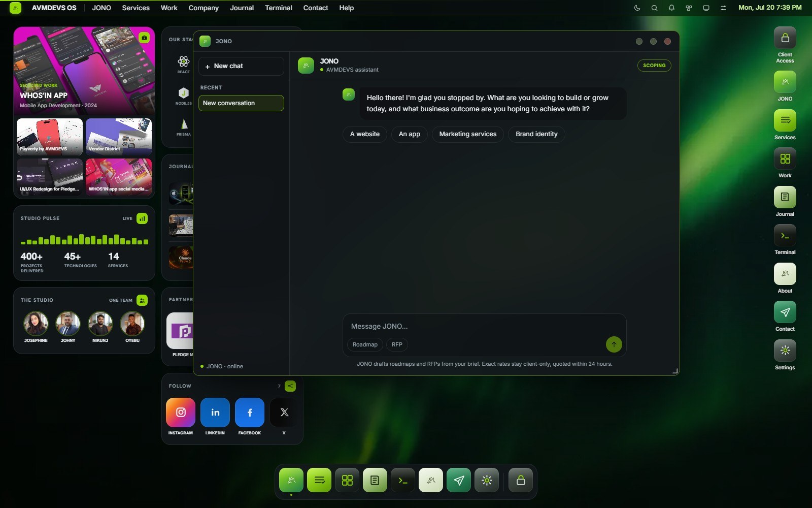Click the display monitor icon in the menu bar
The image size is (812, 508).
pos(706,8)
